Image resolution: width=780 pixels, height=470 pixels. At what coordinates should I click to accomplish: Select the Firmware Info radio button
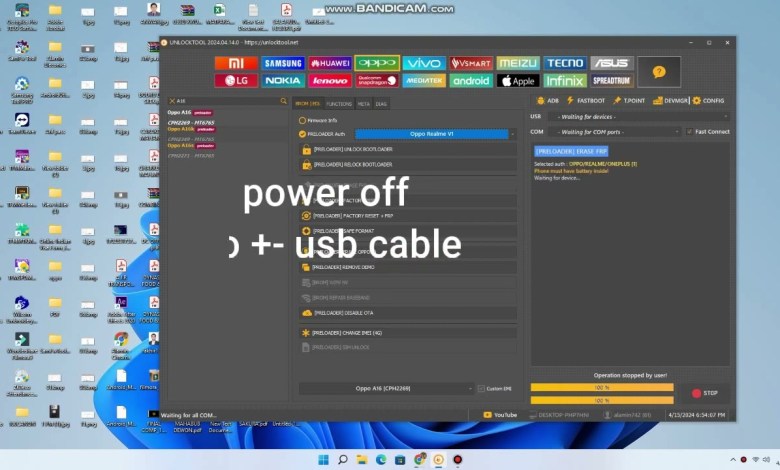point(303,120)
